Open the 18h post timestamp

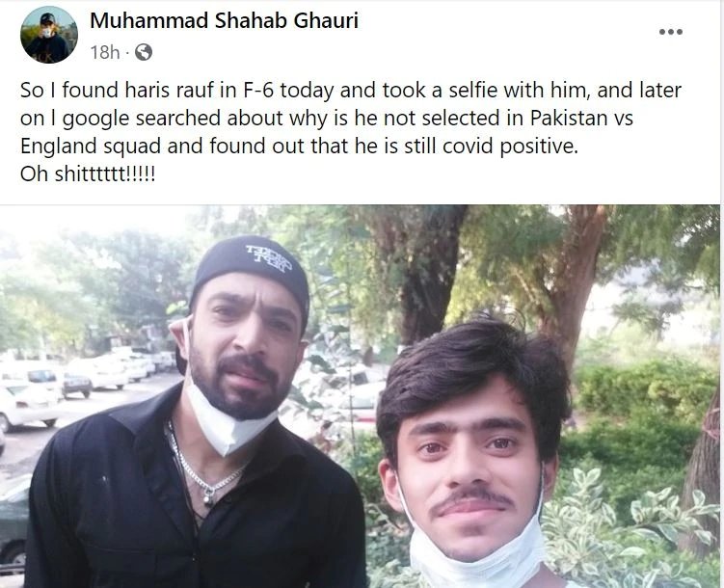tap(105, 52)
